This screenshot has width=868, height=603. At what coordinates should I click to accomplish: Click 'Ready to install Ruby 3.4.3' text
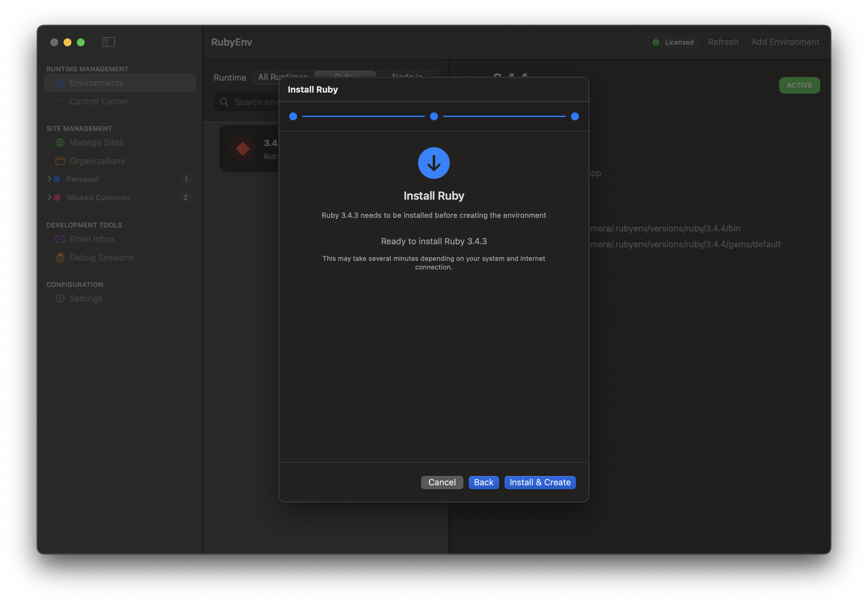point(434,241)
